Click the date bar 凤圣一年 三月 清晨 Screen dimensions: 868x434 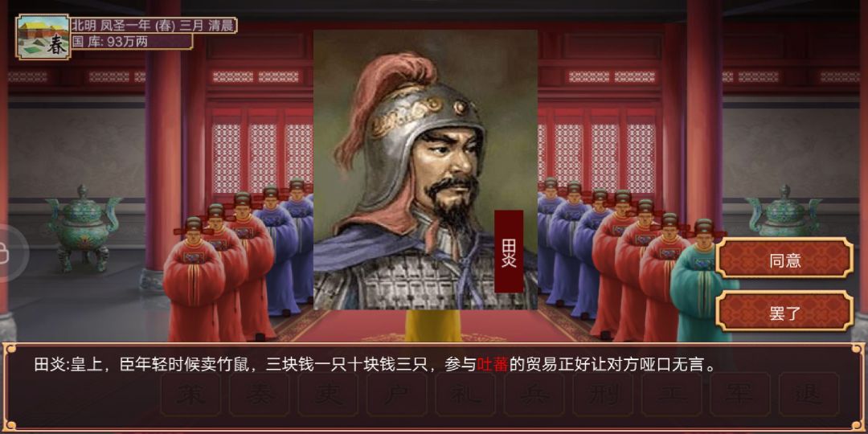coord(154,26)
